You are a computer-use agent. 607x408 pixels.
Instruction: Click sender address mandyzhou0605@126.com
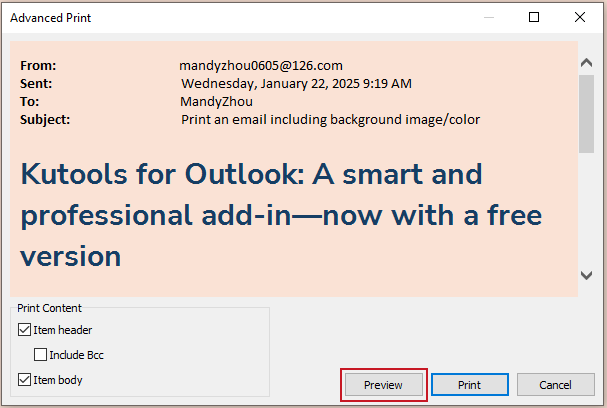pyautogui.click(x=261, y=65)
